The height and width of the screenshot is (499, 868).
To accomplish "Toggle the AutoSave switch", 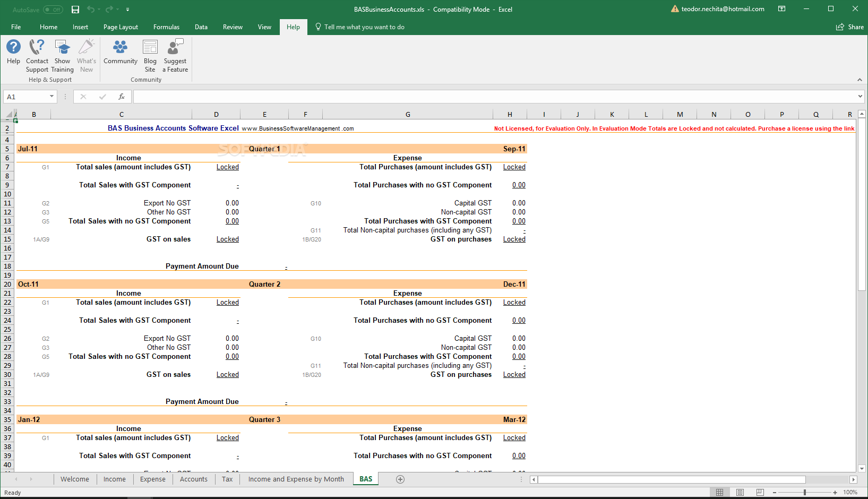I will click(x=53, y=10).
